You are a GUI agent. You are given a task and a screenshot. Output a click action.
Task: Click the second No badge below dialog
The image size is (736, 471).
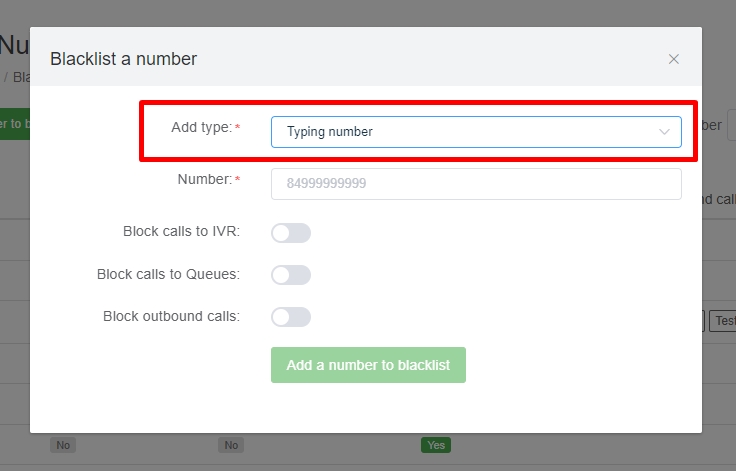231,445
